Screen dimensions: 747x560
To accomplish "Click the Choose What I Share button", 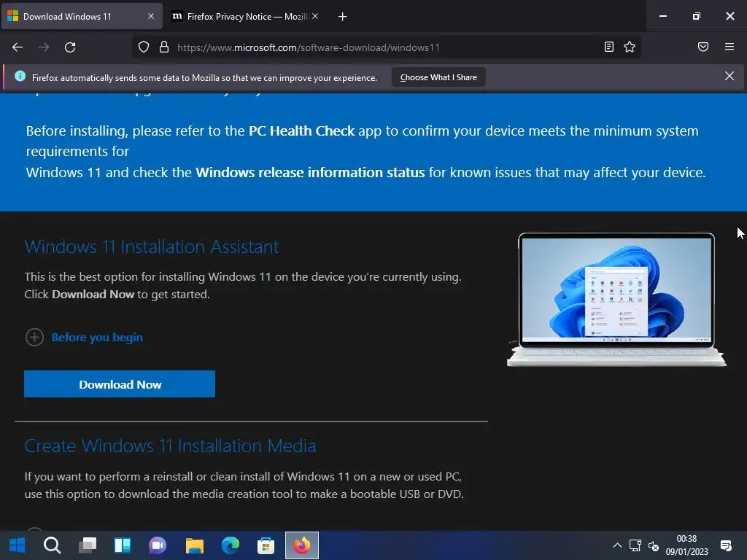I will point(438,77).
